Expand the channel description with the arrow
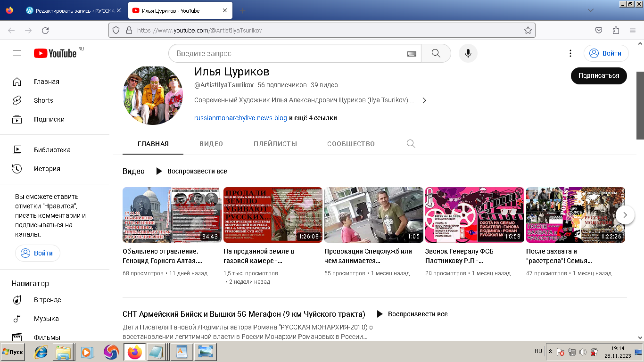 tap(424, 100)
